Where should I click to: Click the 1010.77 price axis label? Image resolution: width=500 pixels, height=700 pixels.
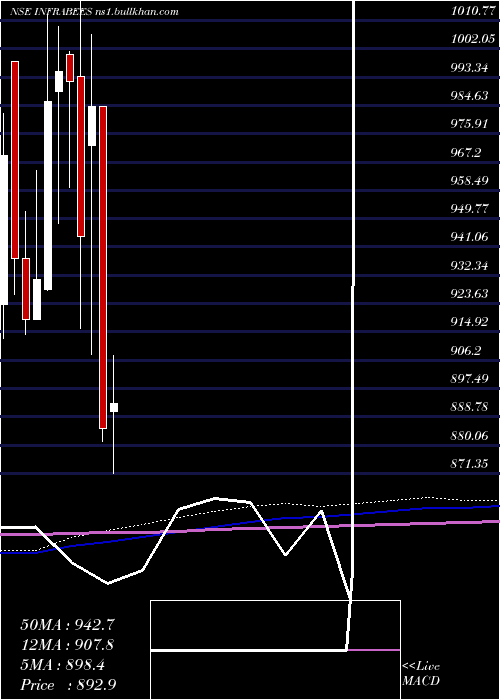tap(473, 11)
